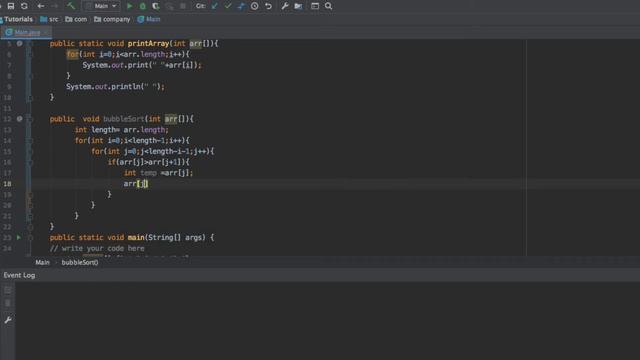640x360 pixels.
Task: Close the Main.java tab
Action: click(x=46, y=32)
